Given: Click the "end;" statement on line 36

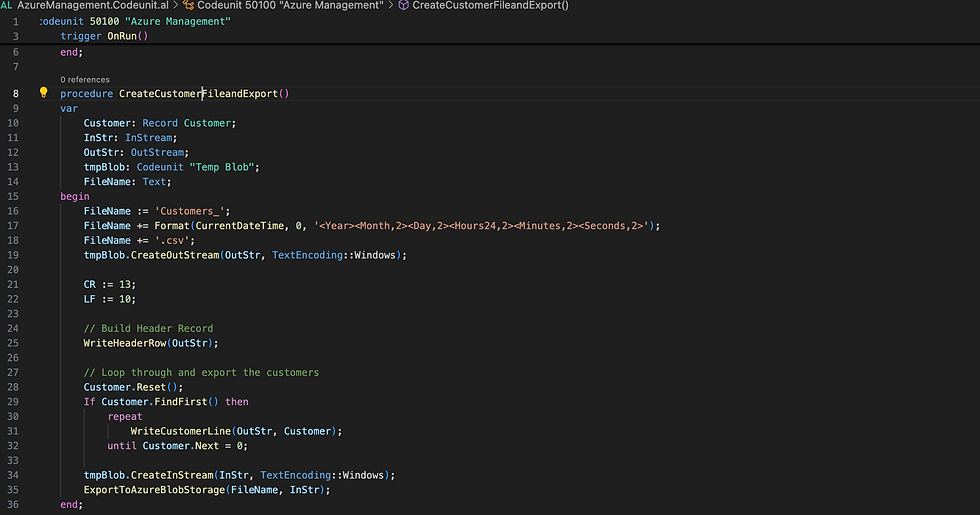Looking at the screenshot, I should click(x=71, y=505).
